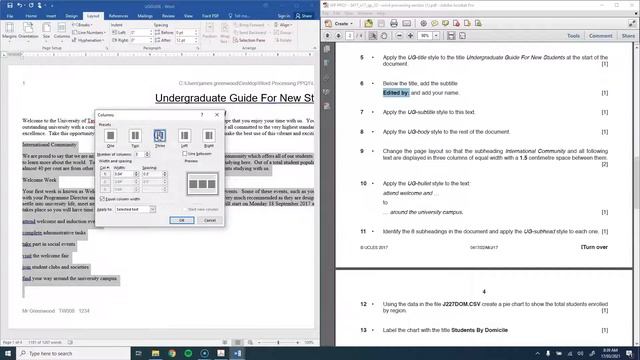Select the Three column preset
Image resolution: width=640 pixels, height=360 pixels.
click(160, 138)
